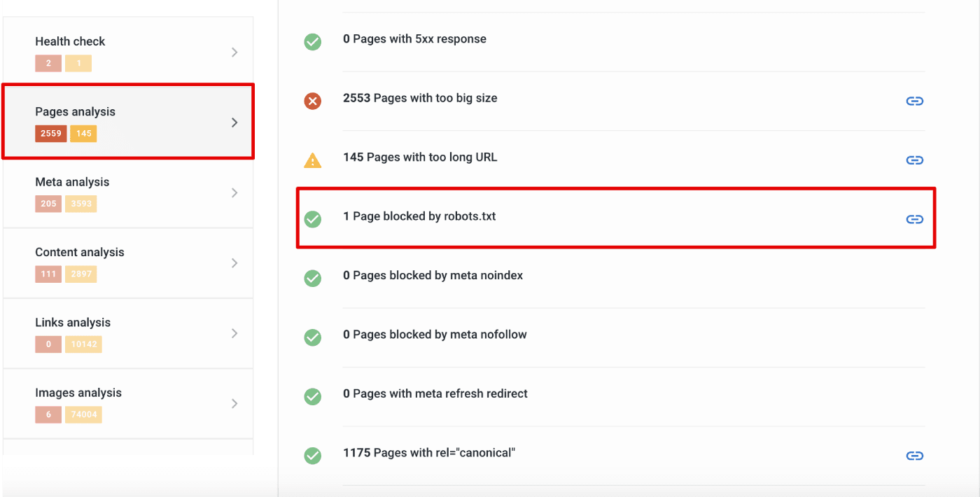Open "2553 Pages with too big size" entry
Viewport: 980px width, 497px height.
pos(420,98)
